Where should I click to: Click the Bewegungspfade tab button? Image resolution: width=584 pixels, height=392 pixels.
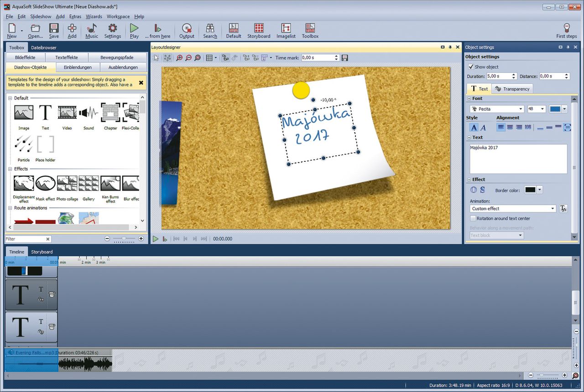(x=117, y=57)
